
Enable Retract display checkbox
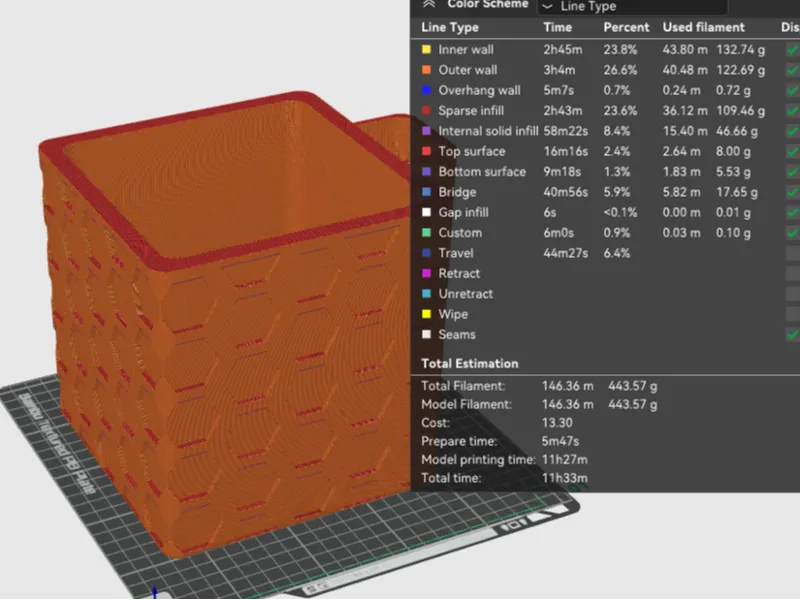point(792,273)
